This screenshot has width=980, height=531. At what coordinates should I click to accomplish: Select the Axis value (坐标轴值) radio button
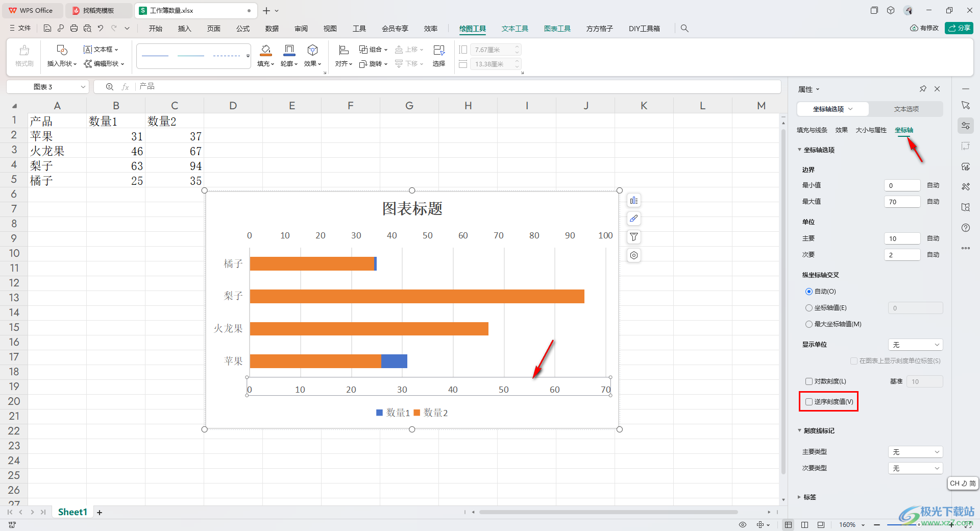(x=809, y=308)
